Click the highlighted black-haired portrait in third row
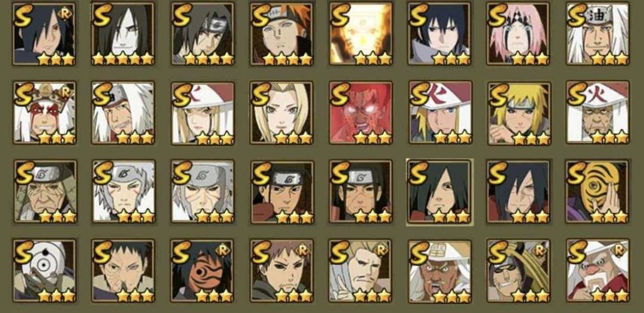The image size is (644, 313). tap(439, 192)
